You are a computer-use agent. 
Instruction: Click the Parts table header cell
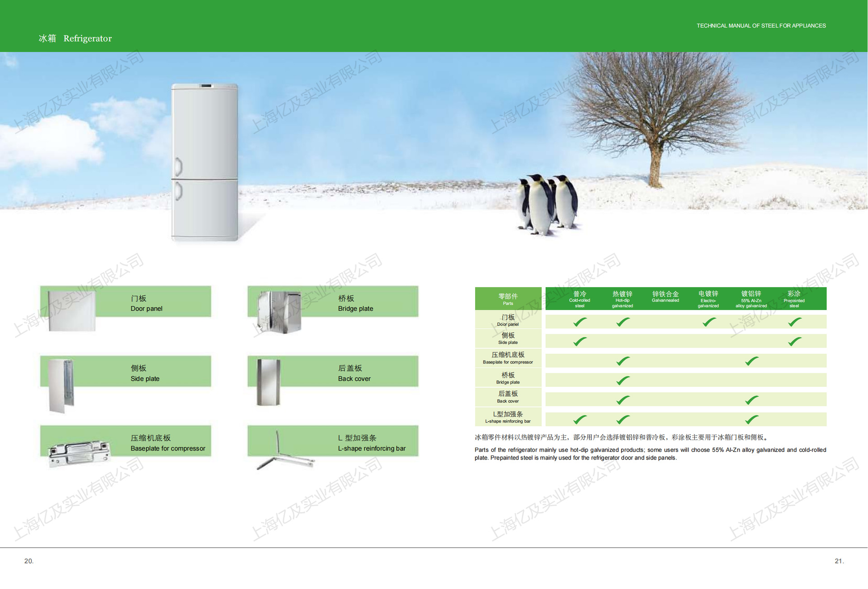[x=508, y=299]
